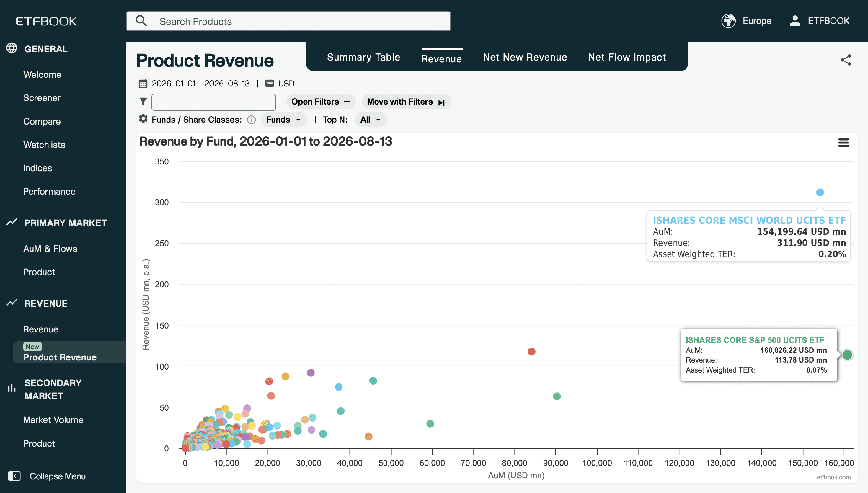Click the GENERAL section header
Screen dimensions: 868x493
point(46,49)
